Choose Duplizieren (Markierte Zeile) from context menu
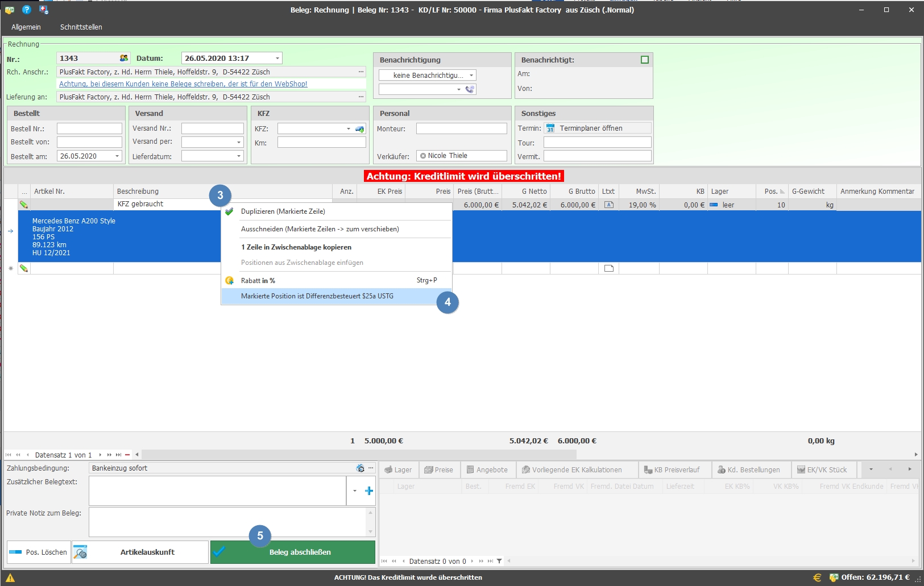This screenshot has width=924, height=586. 337,211
